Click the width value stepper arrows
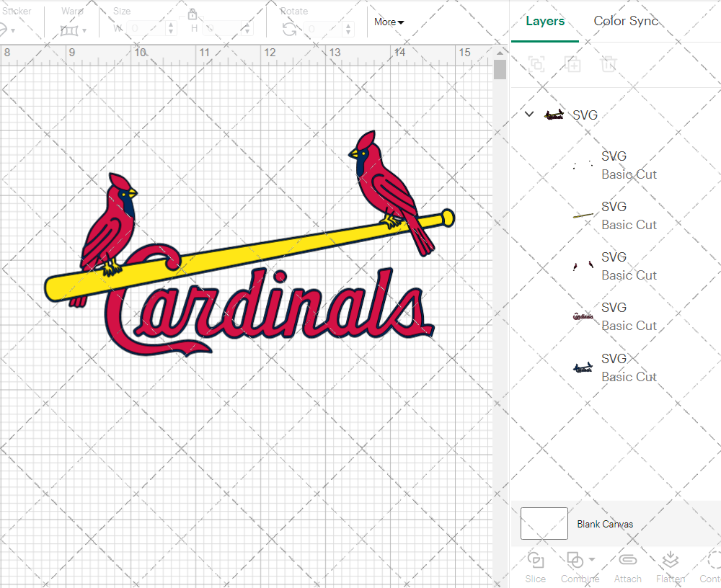The width and height of the screenshot is (721, 588). 171,29
